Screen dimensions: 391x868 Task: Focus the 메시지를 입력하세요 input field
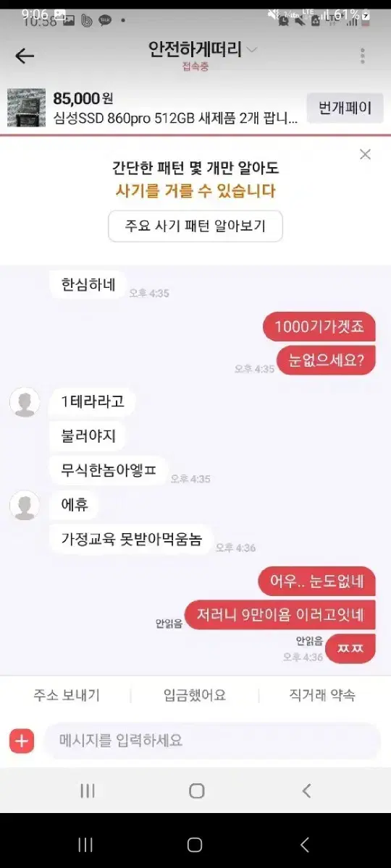[212, 741]
